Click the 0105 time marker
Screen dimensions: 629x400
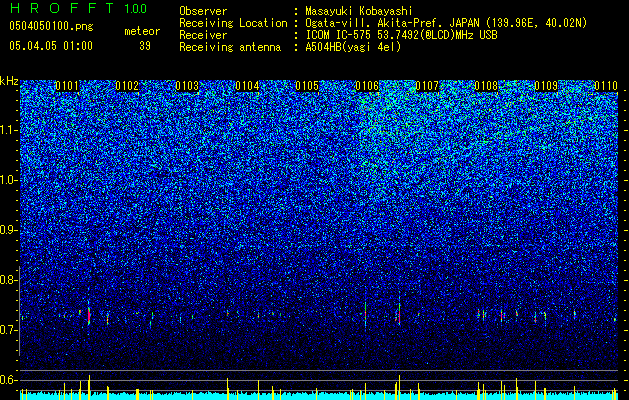coord(307,86)
